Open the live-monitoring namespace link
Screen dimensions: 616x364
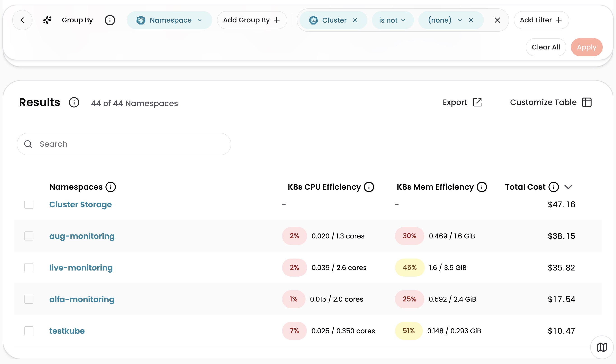click(x=81, y=268)
